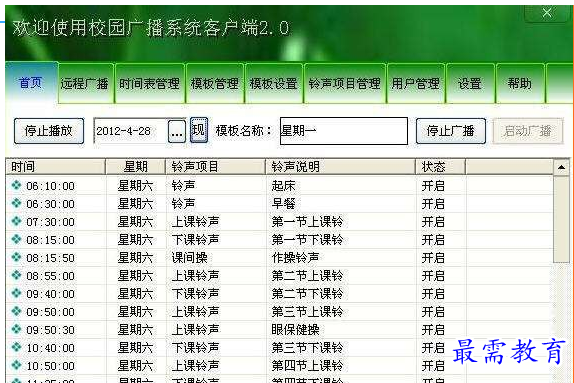Open the 帮助 tab
The image size is (574, 383).
(520, 83)
